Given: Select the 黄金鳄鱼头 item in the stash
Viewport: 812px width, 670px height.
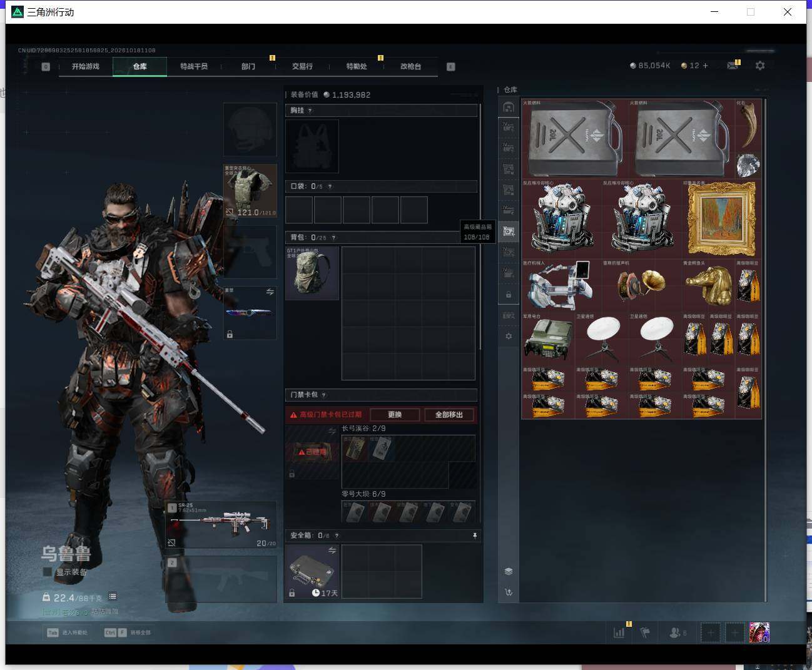Looking at the screenshot, I should [709, 286].
